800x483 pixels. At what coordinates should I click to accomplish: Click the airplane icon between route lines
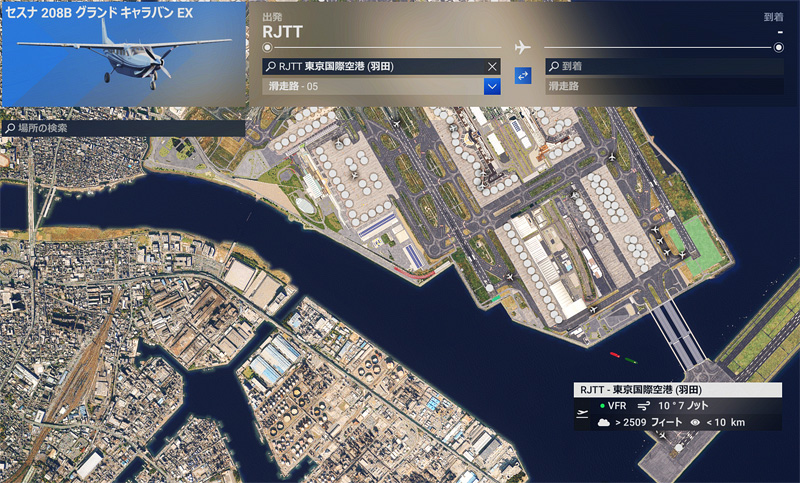(522, 47)
